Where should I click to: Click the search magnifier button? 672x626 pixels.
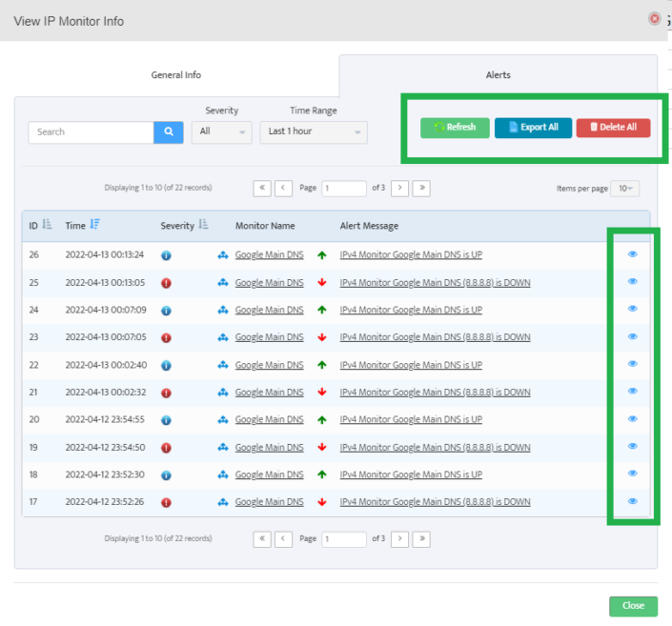pyautogui.click(x=169, y=132)
